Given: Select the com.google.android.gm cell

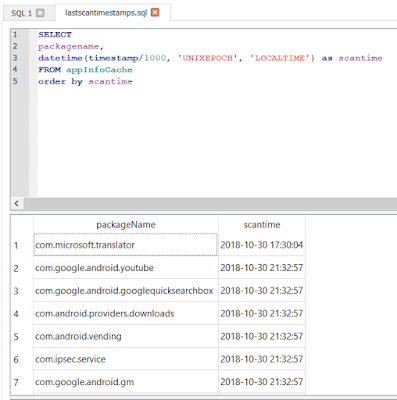Looking at the screenshot, I should (126, 382).
